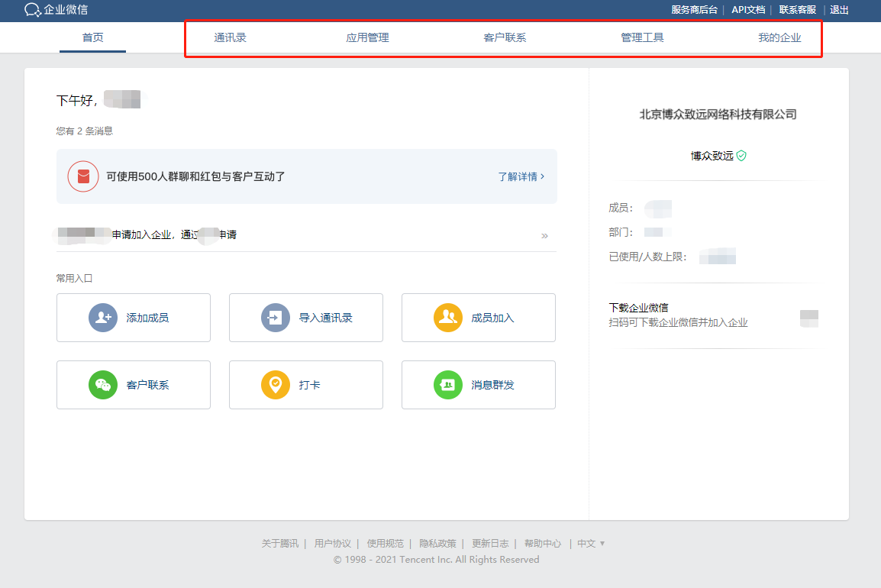Screen dimensions: 881x588
Task: Click the 打卡 location pin icon
Action: pos(276,385)
